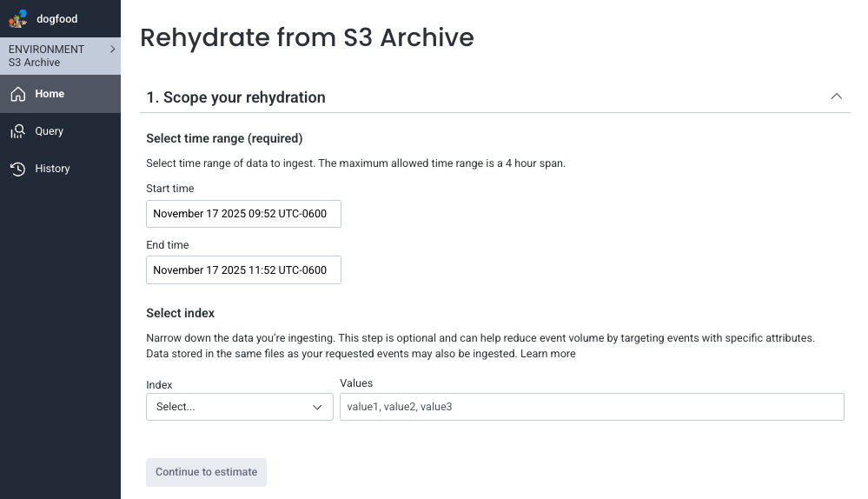
Task: Click the Start time input field
Action: pyautogui.click(x=243, y=214)
